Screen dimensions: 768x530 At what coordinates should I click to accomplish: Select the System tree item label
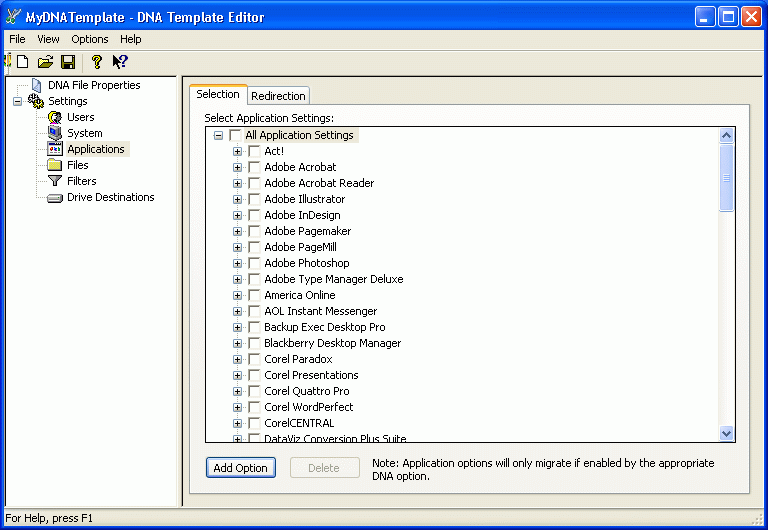[x=85, y=133]
